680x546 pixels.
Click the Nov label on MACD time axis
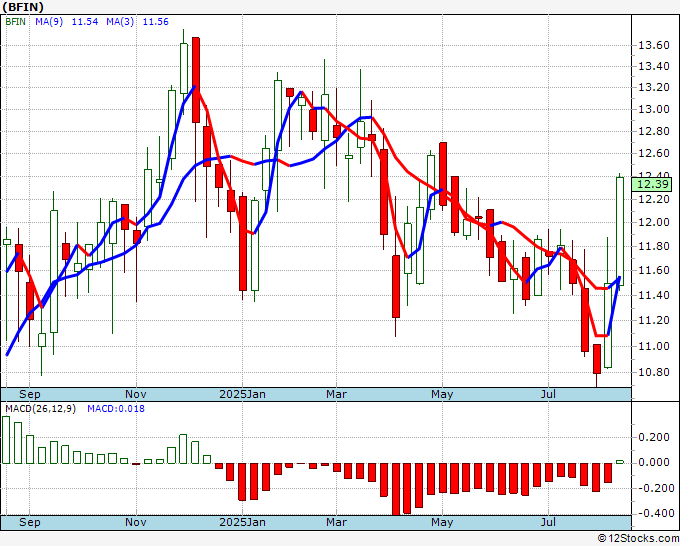(136, 522)
